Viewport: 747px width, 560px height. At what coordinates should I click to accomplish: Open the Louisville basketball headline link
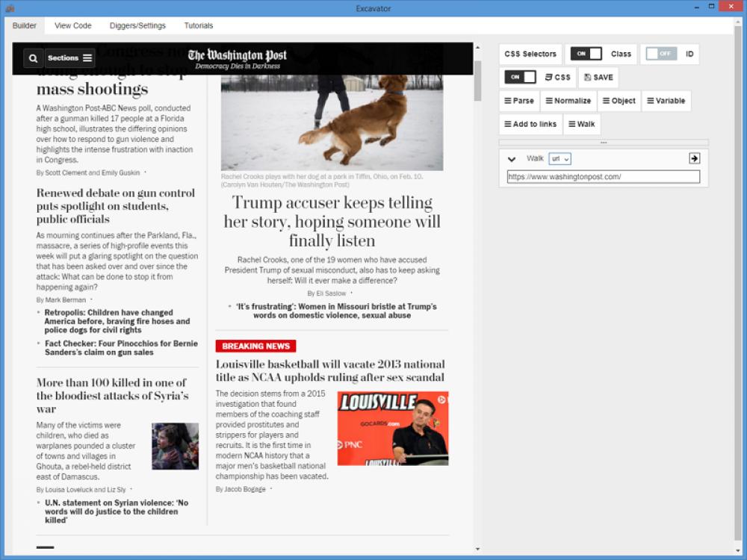coord(329,371)
